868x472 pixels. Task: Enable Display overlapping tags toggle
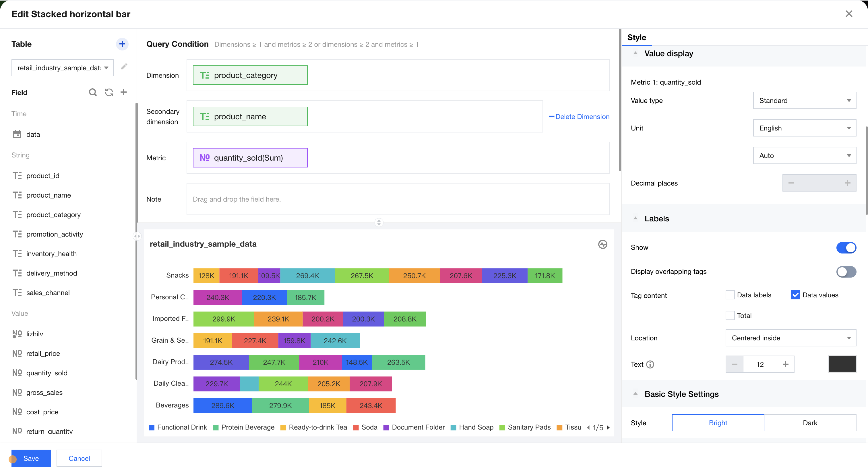click(x=846, y=272)
